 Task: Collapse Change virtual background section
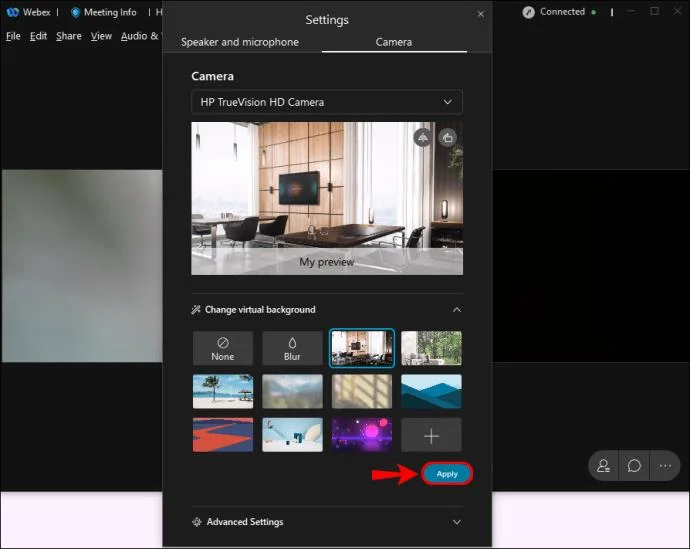pos(457,310)
